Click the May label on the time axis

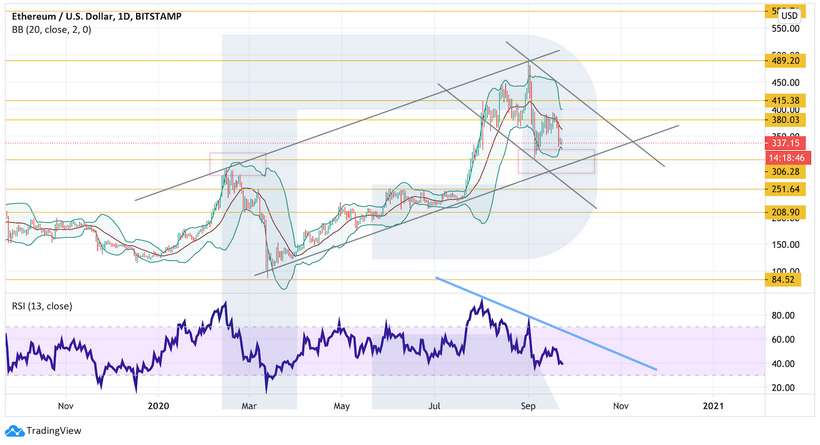[341, 406]
